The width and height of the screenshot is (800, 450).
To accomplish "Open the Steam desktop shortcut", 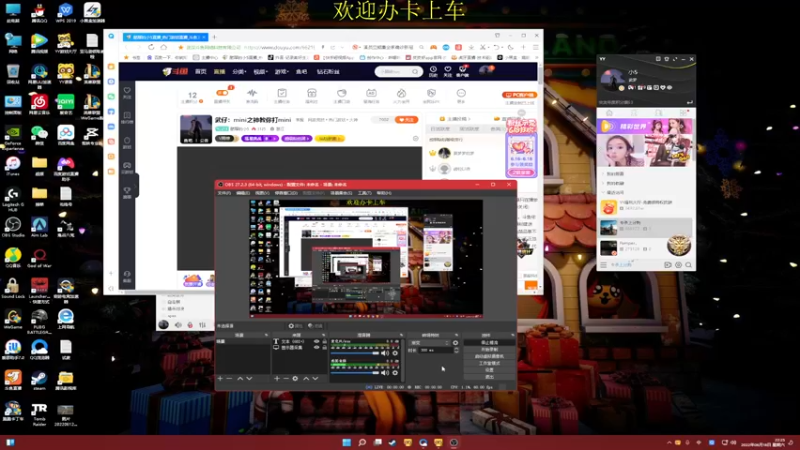I will click(39, 381).
